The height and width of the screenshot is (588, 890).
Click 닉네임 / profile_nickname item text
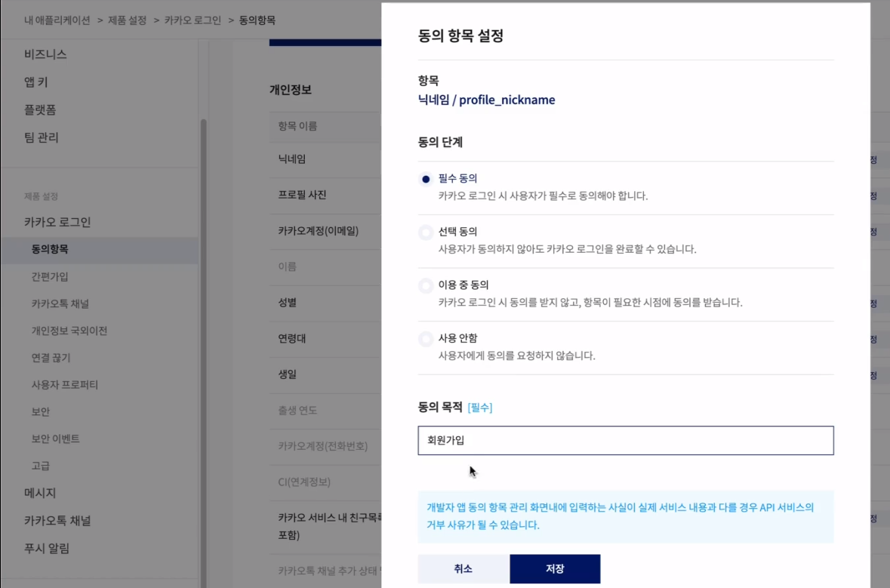point(486,100)
